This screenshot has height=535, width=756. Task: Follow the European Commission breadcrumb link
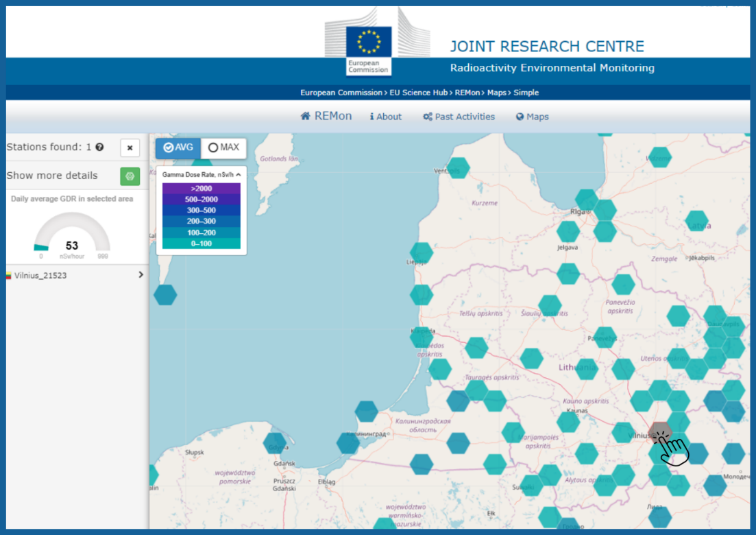click(x=341, y=93)
